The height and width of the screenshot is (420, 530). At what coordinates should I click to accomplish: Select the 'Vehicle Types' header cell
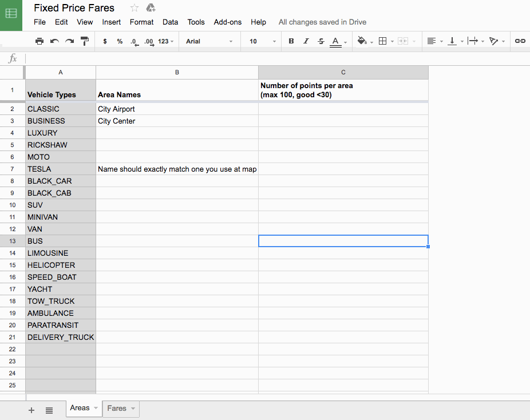(61, 90)
